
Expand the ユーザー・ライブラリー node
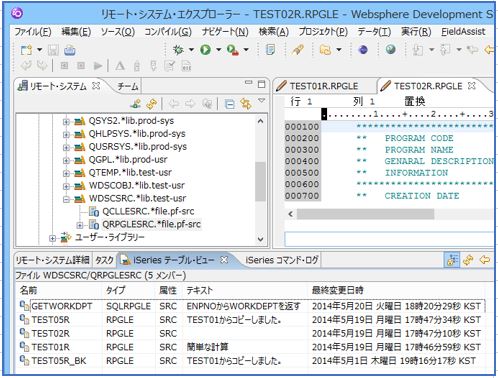pyautogui.click(x=52, y=238)
